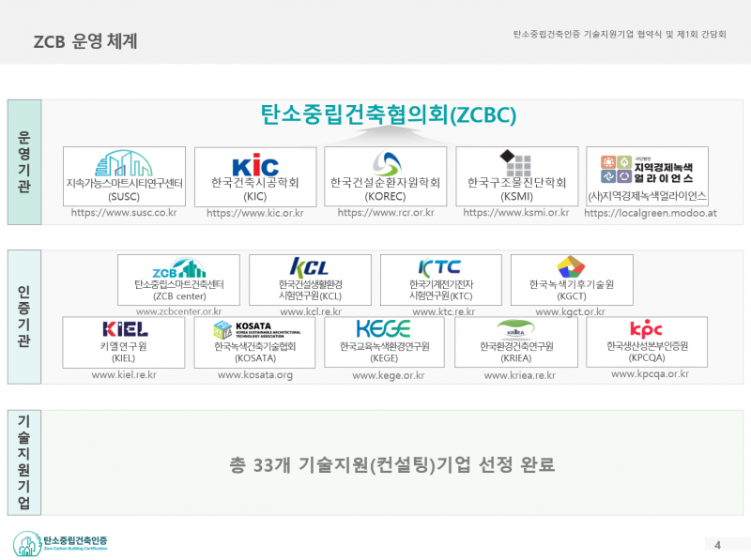The height and width of the screenshot is (560, 751).
Task: Click the KIEL logo
Action: click(x=125, y=329)
